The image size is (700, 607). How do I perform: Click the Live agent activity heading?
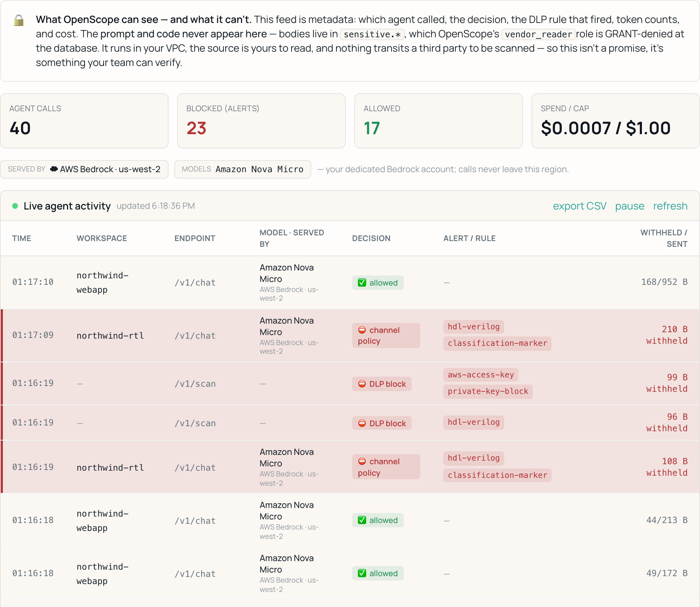[x=67, y=206]
